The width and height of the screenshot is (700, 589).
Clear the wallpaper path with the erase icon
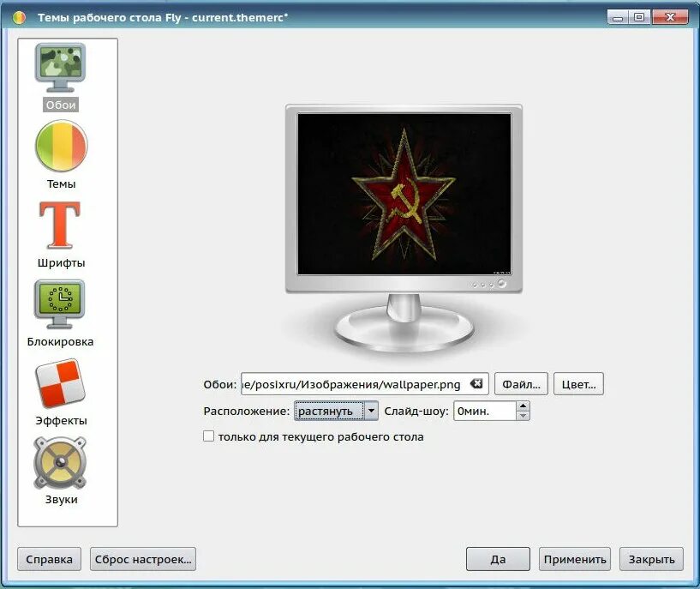(476, 383)
